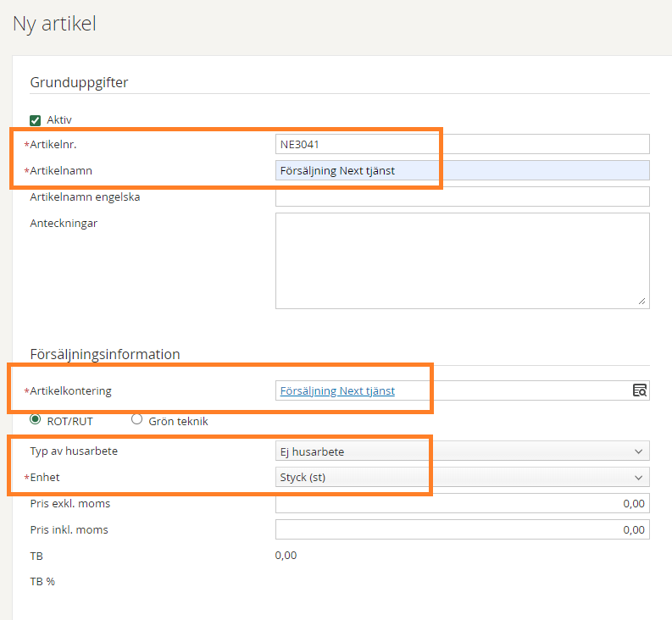Image resolution: width=672 pixels, height=620 pixels.
Task: Select the Grön teknik radio button
Action: 136,419
